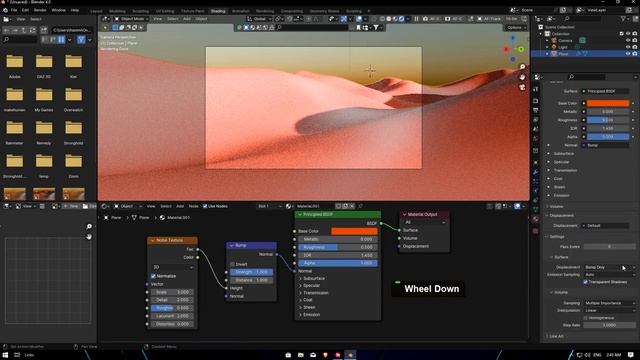Click the volume icon in system tray
The width and height of the screenshot is (640, 360).
588,355
